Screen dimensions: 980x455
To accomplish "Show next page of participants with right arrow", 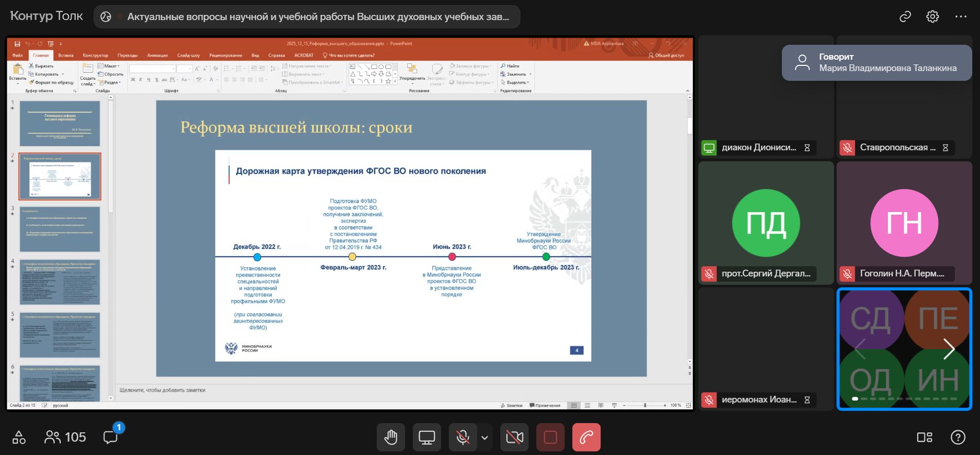I will pyautogui.click(x=949, y=349).
